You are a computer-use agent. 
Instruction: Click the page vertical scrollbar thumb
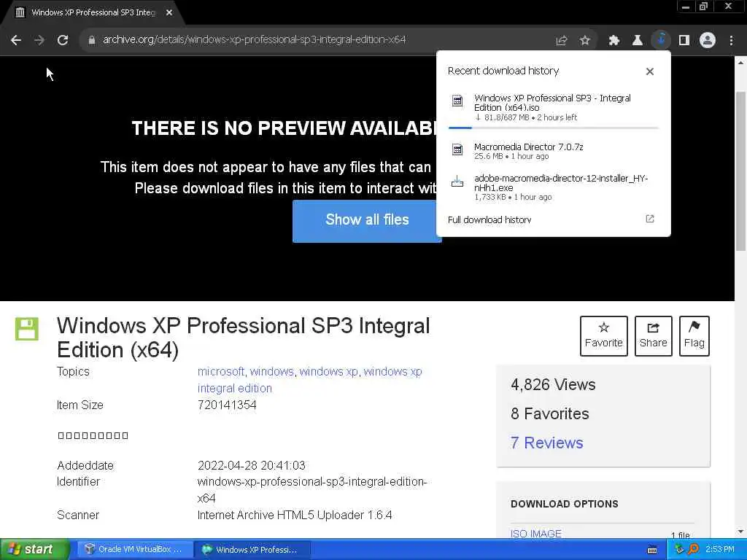point(741,171)
